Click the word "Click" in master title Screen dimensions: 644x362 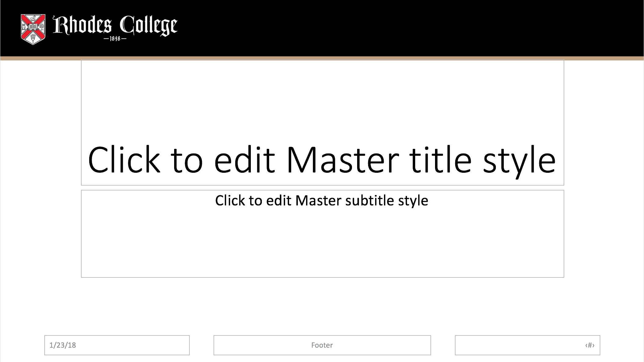click(x=124, y=160)
